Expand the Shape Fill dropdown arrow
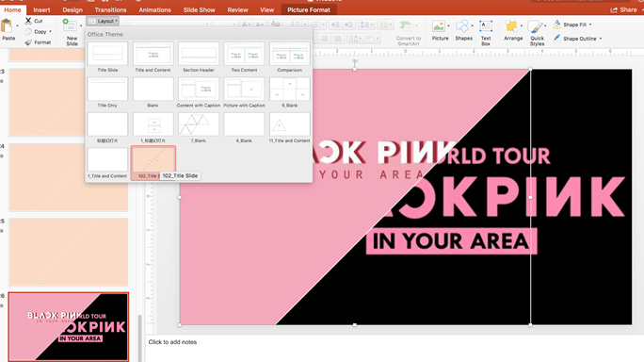 (590, 25)
